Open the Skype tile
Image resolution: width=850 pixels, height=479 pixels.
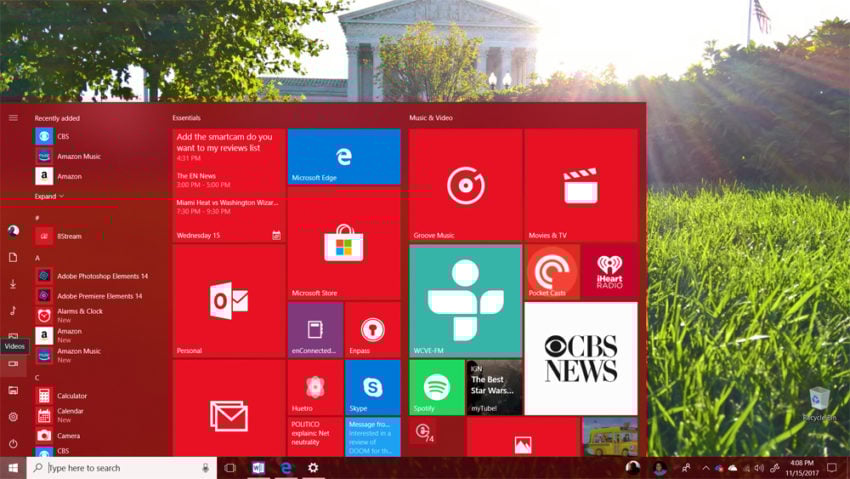click(372, 387)
